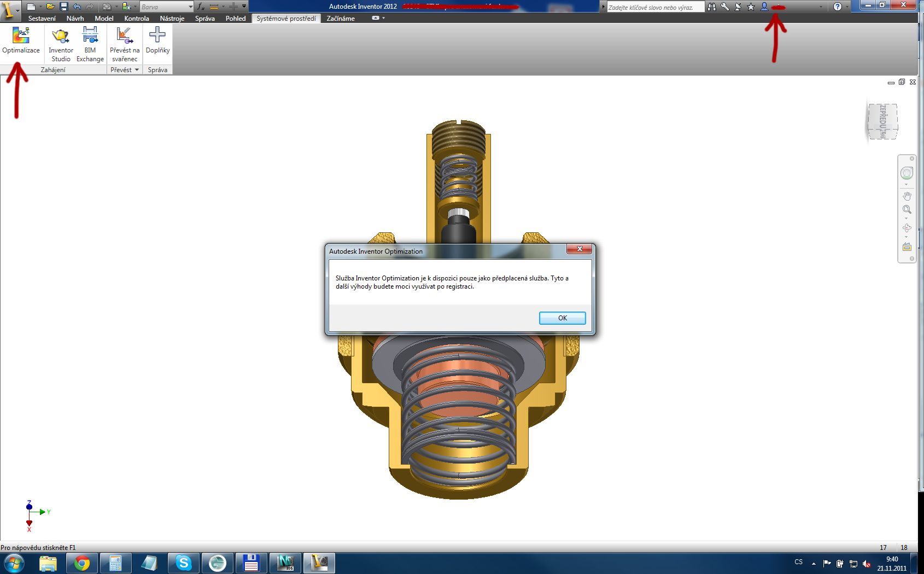
Task: Open BIM Exchange environment
Action: (x=90, y=45)
